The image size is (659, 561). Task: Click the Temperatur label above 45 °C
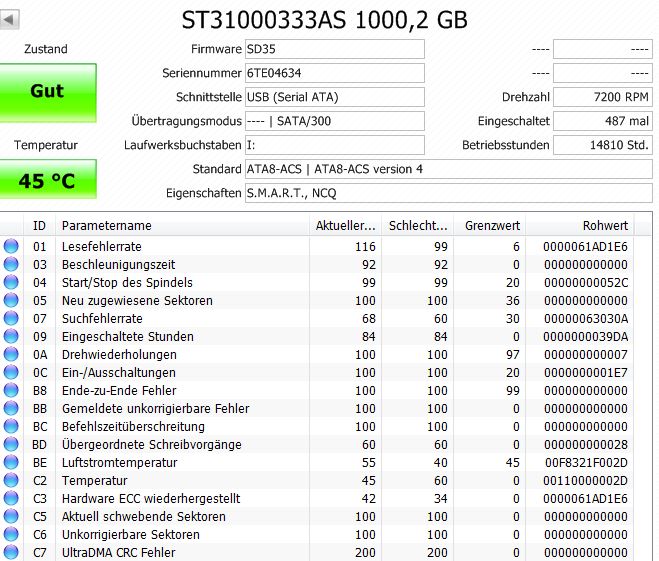[46, 145]
